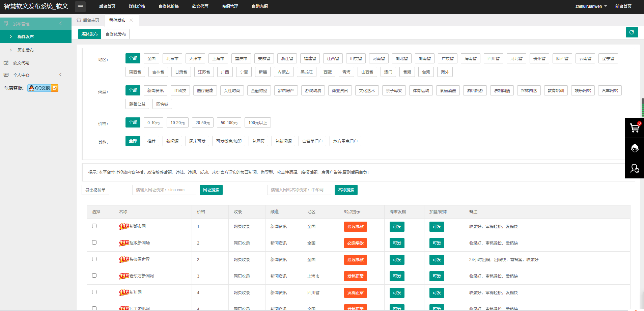644x311 pixels.
Task: Toggle the sidebar hamburger menu icon
Action: [x=80, y=6]
